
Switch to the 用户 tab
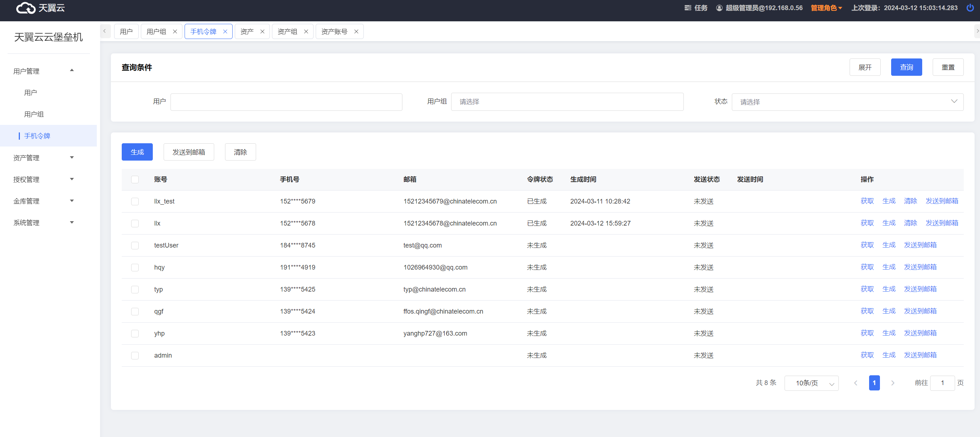pyautogui.click(x=126, y=31)
